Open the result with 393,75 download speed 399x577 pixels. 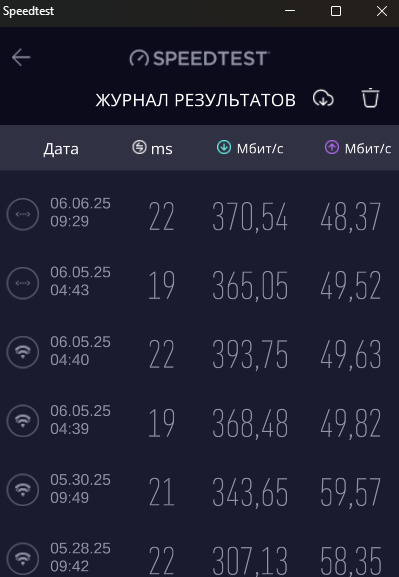[x=200, y=352]
